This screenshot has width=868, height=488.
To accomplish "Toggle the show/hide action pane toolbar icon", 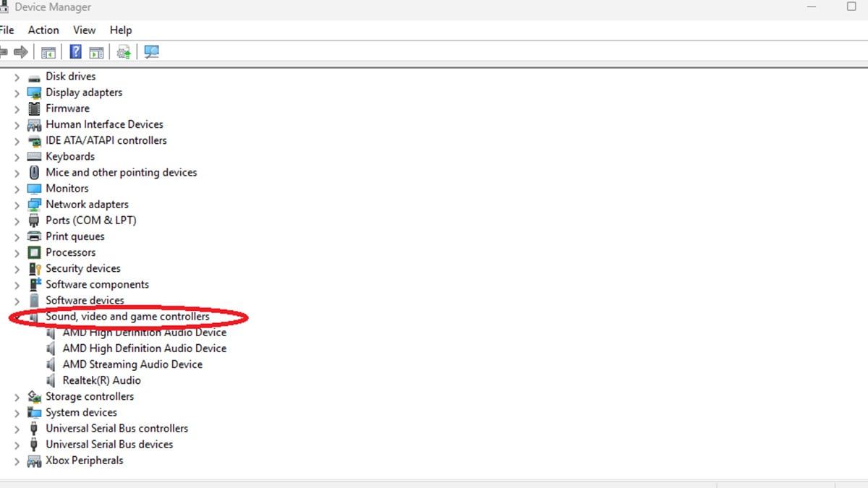I will [x=96, y=52].
